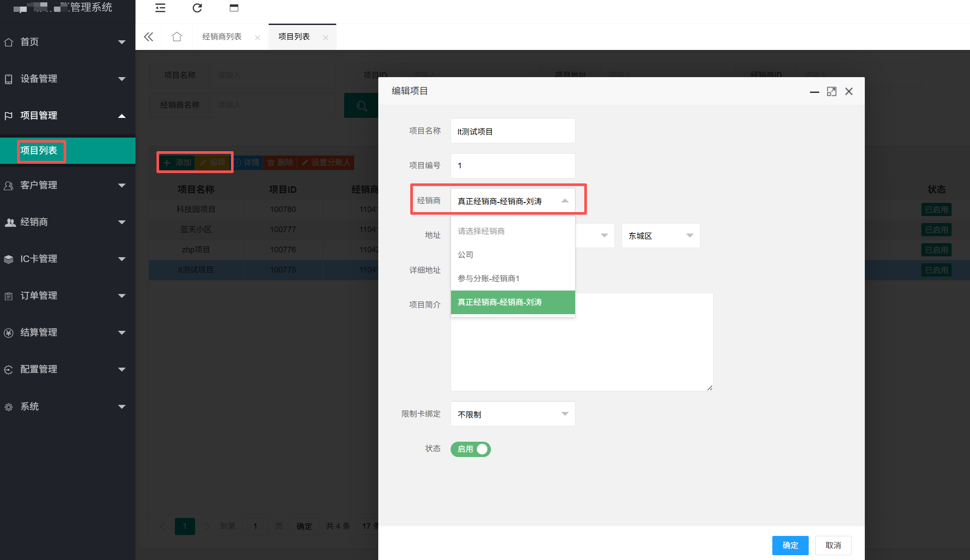Choose 公司 in the dealer list

(513, 255)
